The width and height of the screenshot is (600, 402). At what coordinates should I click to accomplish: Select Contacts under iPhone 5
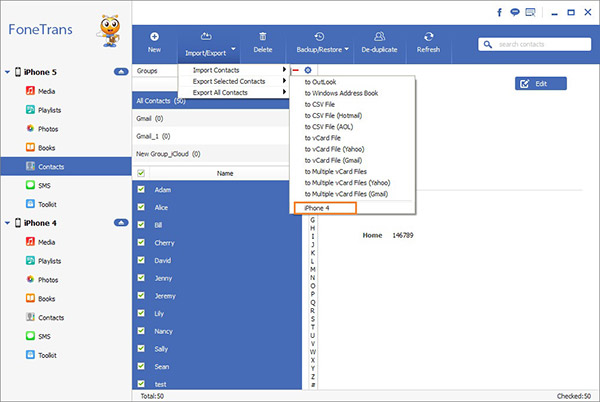click(66, 166)
